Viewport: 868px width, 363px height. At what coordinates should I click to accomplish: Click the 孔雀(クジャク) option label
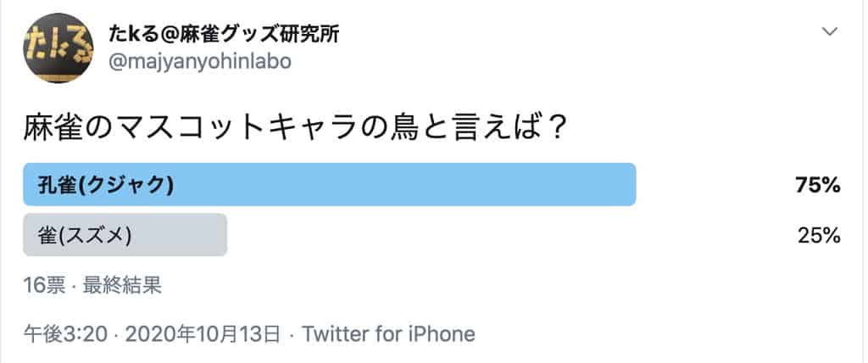click(x=106, y=185)
